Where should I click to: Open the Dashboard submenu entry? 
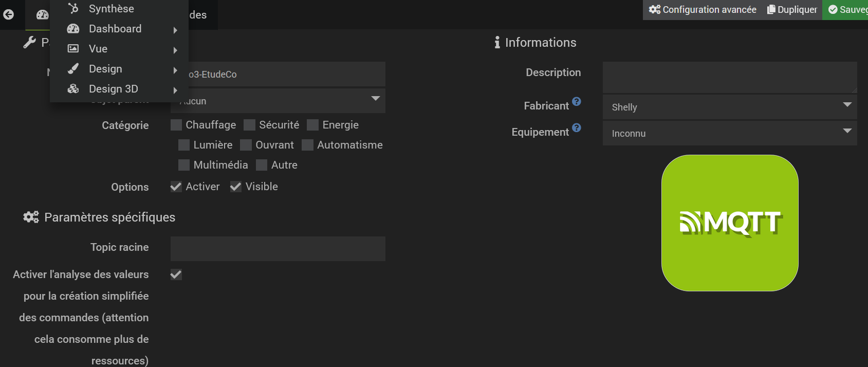pos(119,29)
